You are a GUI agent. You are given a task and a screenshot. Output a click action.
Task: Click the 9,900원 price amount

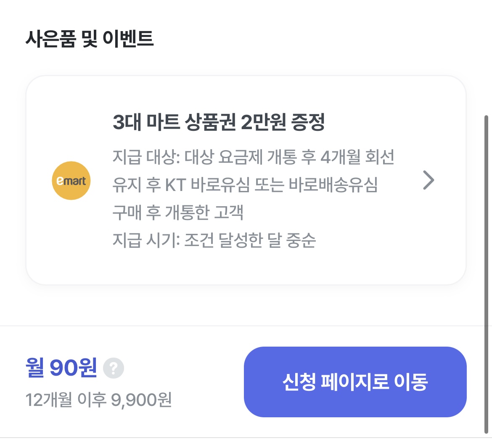(x=141, y=400)
